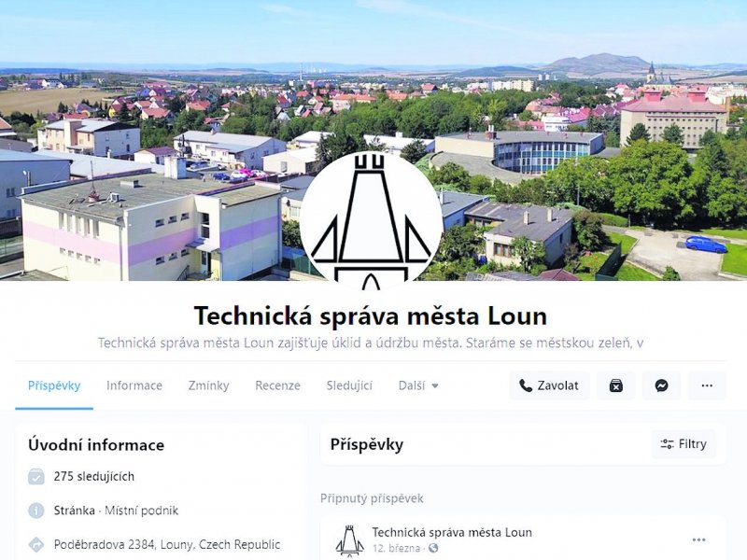Open Technická správa města Loun post author link

point(452,532)
